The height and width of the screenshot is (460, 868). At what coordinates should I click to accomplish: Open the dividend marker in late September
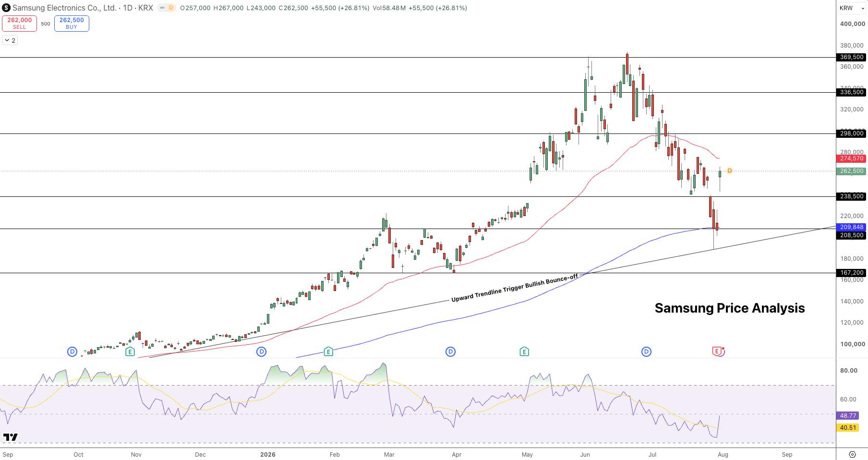click(x=72, y=351)
